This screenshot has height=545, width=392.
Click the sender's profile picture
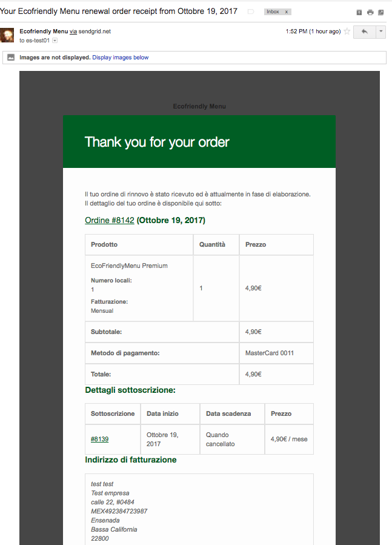click(8, 36)
